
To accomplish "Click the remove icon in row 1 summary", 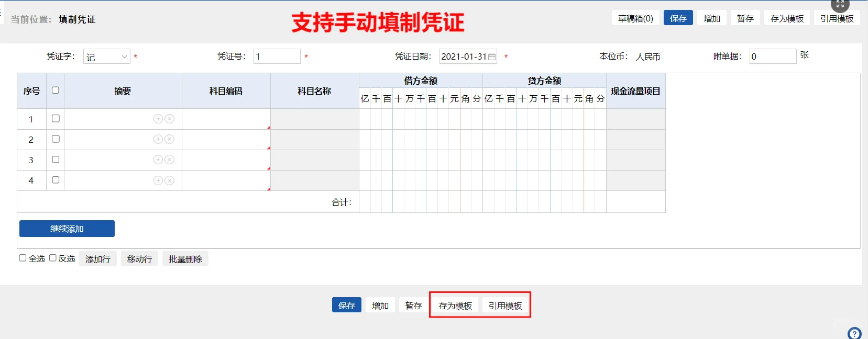I will [x=169, y=119].
